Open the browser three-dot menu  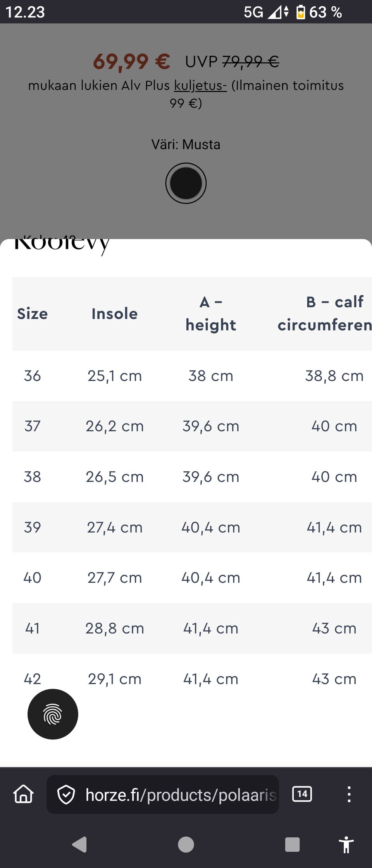coord(349,794)
